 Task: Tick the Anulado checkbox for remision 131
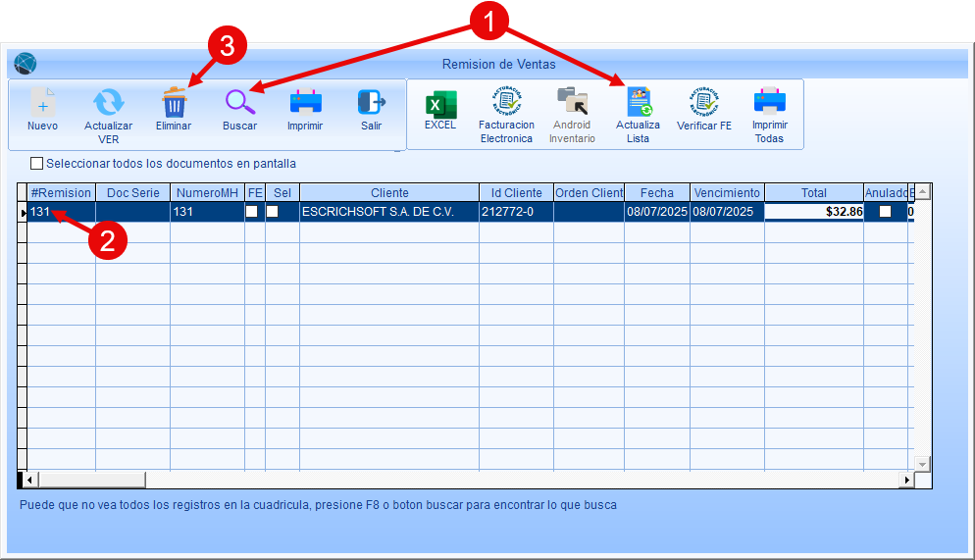pos(886,212)
